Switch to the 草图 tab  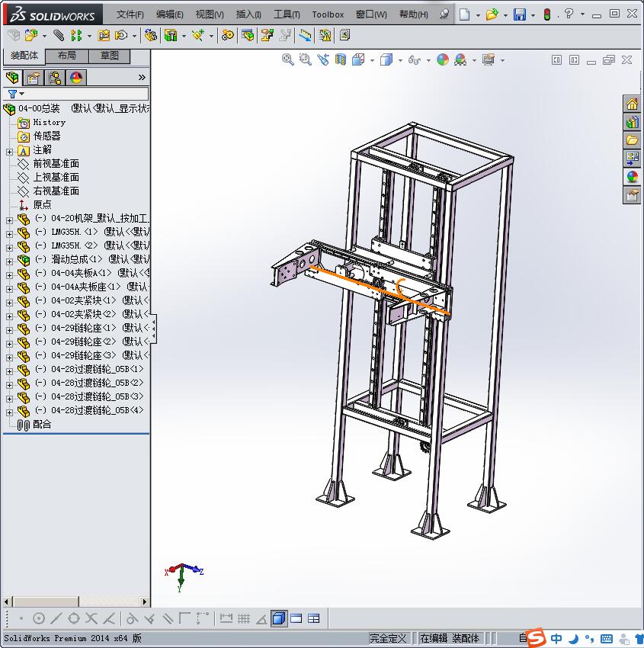tap(110, 56)
